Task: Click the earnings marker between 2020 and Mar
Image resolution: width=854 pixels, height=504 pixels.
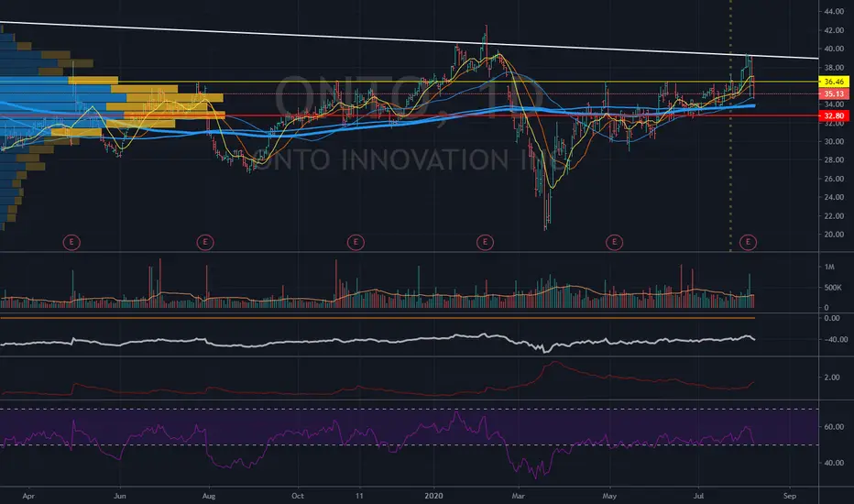Action: click(x=485, y=242)
